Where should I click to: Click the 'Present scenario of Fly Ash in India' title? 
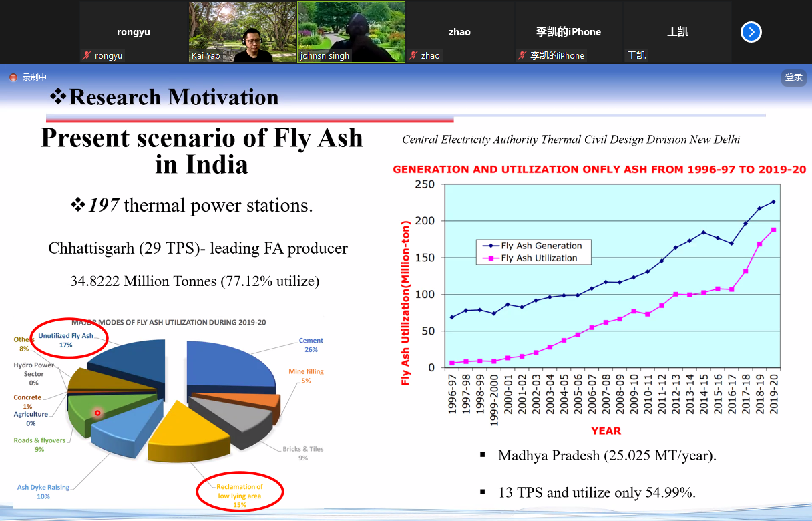coord(202,150)
